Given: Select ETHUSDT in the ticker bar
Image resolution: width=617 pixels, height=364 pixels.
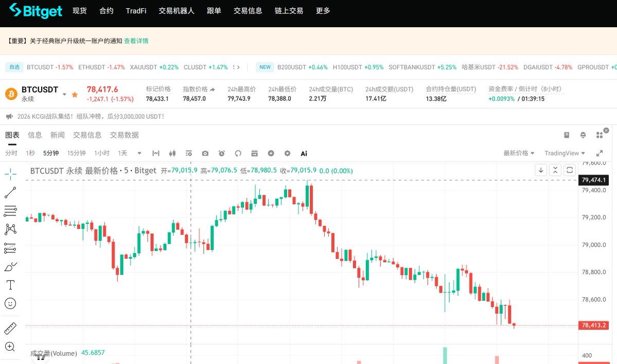Looking at the screenshot, I should pos(101,67).
